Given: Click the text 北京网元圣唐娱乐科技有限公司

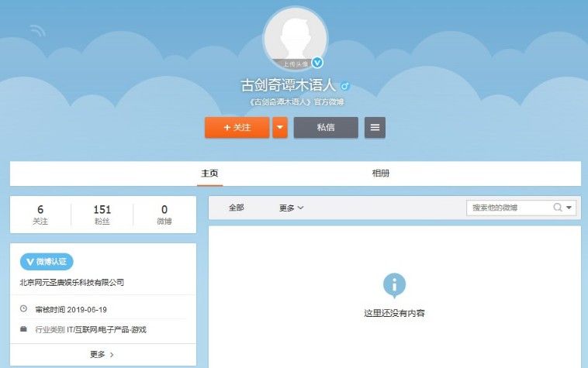Looking at the screenshot, I should (x=71, y=283).
